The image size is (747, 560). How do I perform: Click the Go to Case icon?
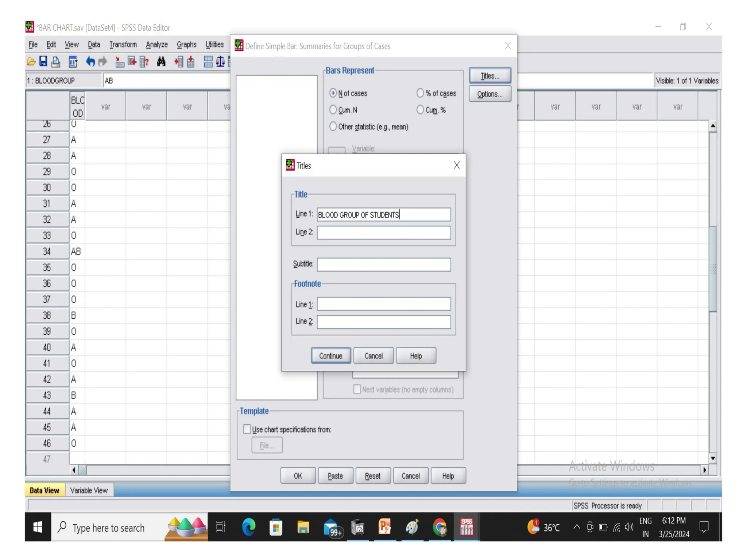tap(119, 62)
